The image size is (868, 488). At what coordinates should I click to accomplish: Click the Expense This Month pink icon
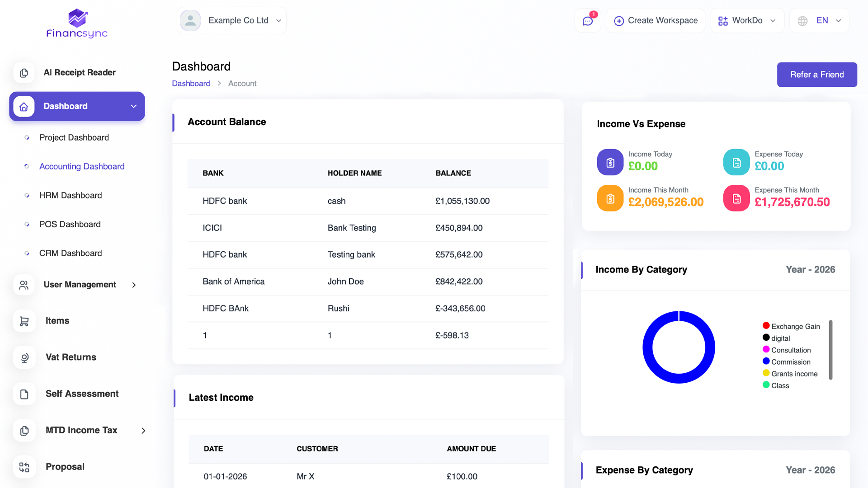736,198
